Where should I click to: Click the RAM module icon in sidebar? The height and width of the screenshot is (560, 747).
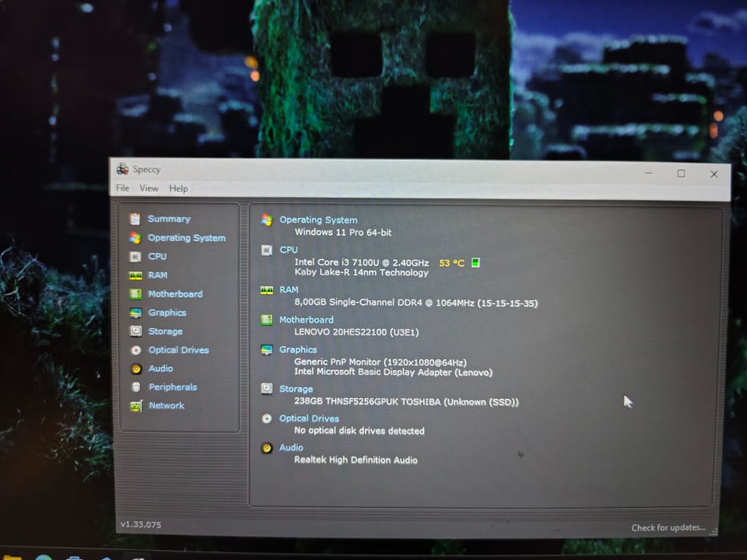point(135,275)
